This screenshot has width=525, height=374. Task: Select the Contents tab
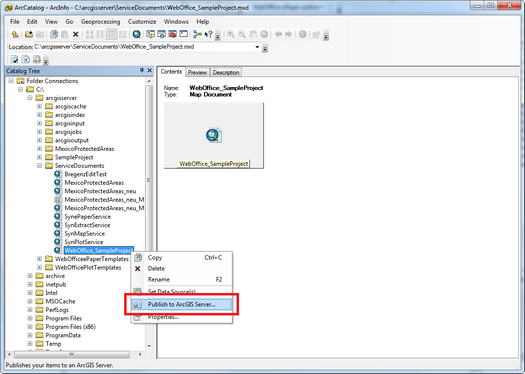point(171,72)
